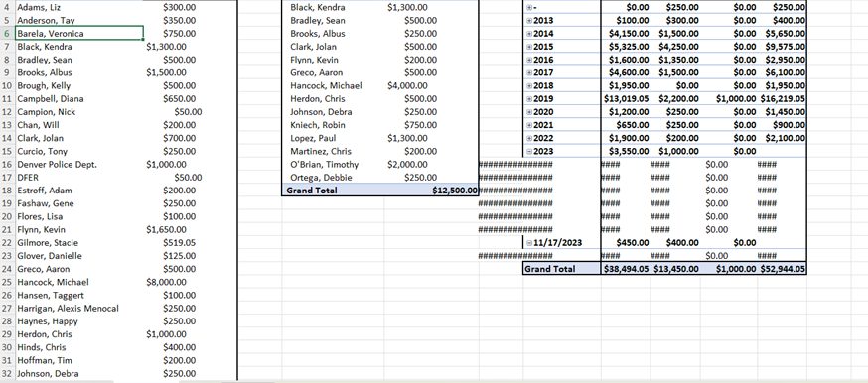Select the $2,000.00 O'Brian amount

pos(431,164)
